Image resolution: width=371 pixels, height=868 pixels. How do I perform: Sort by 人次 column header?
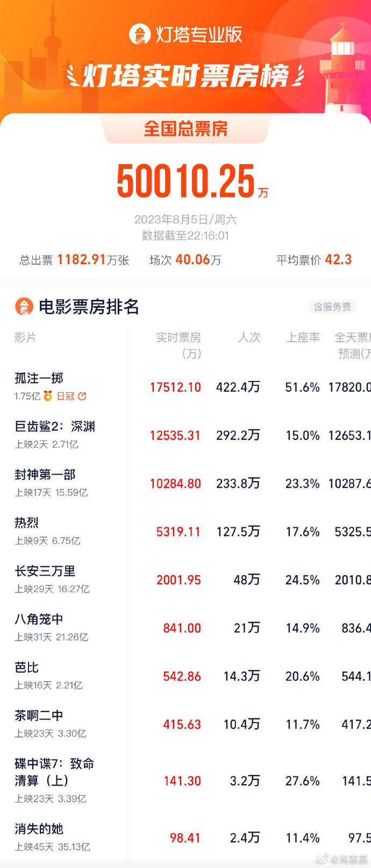pyautogui.click(x=249, y=337)
